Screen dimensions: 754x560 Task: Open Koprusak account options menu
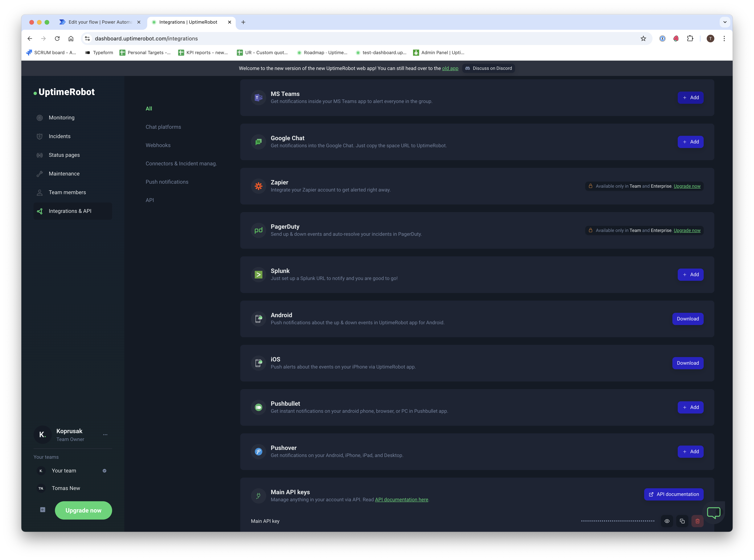coord(105,434)
